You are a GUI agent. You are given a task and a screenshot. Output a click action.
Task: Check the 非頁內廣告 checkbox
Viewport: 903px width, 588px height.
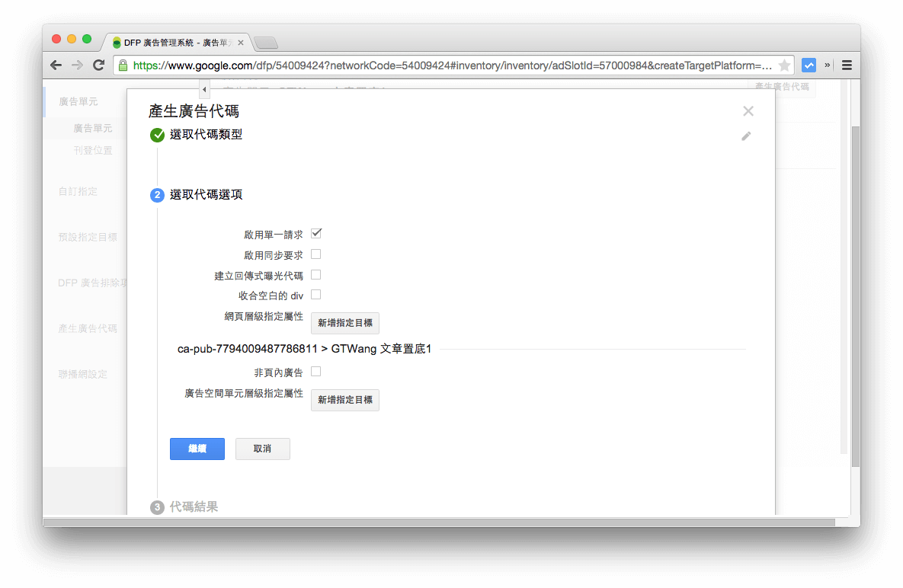(x=315, y=372)
